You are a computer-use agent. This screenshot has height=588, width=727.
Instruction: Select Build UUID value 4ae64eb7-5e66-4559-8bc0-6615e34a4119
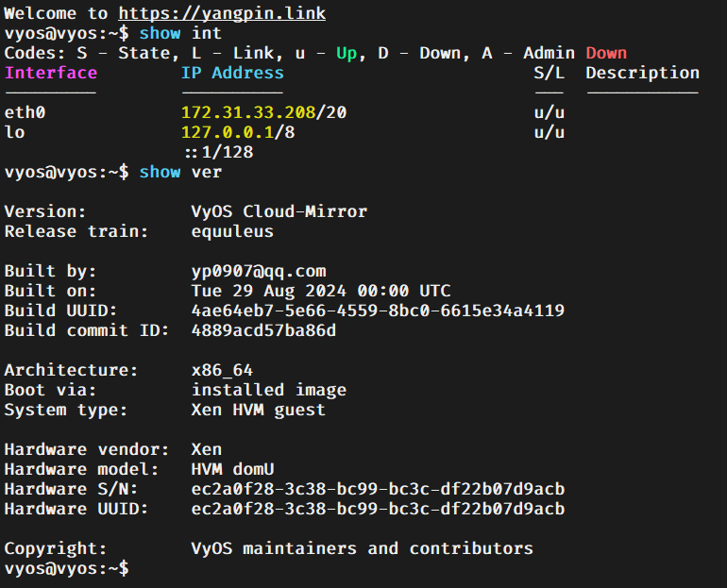378,311
